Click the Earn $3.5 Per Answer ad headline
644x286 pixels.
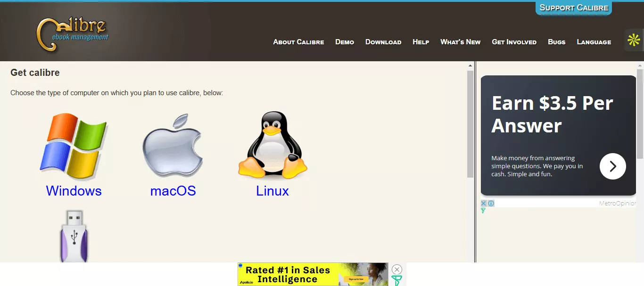(x=552, y=114)
